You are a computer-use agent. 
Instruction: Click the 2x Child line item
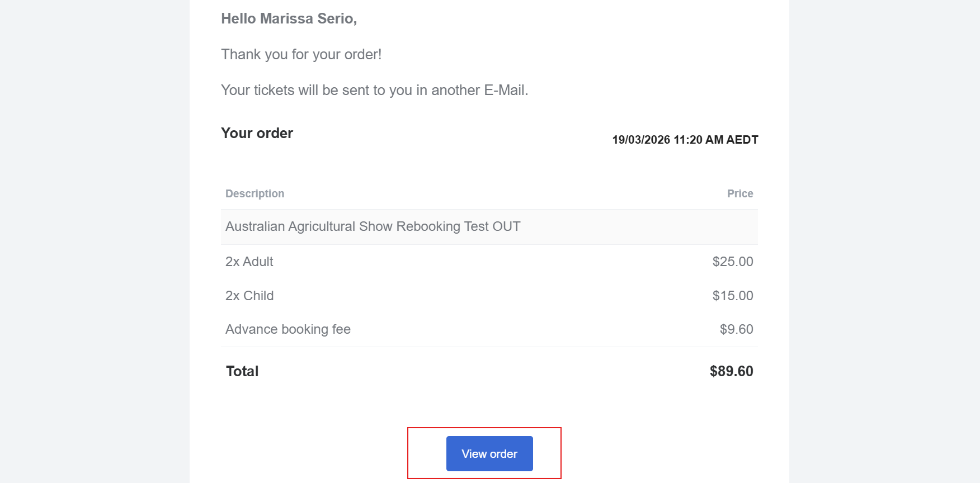point(249,296)
